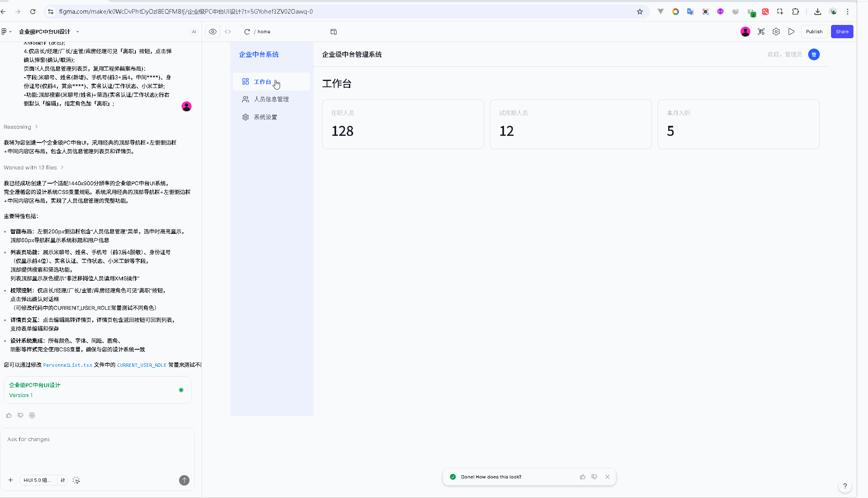
Task: Open file name dropdown chevron
Action: click(78, 32)
